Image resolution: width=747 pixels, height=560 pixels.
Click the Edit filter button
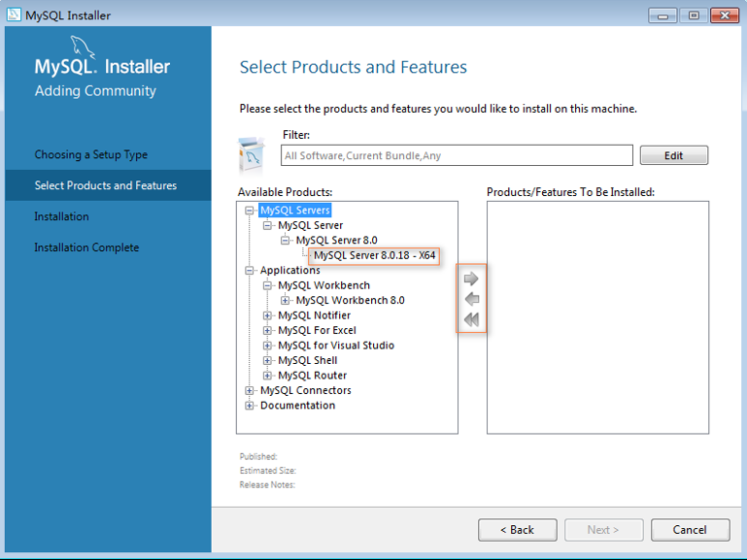(673, 155)
